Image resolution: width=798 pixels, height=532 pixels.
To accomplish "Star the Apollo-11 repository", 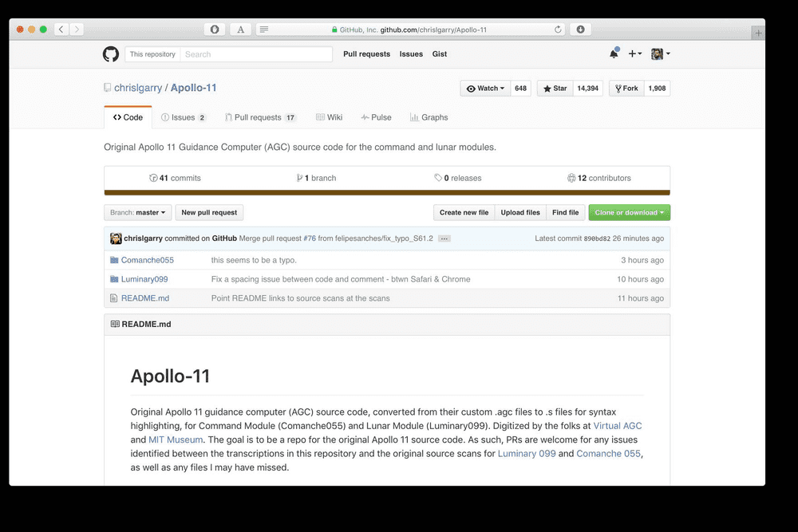I will (555, 88).
